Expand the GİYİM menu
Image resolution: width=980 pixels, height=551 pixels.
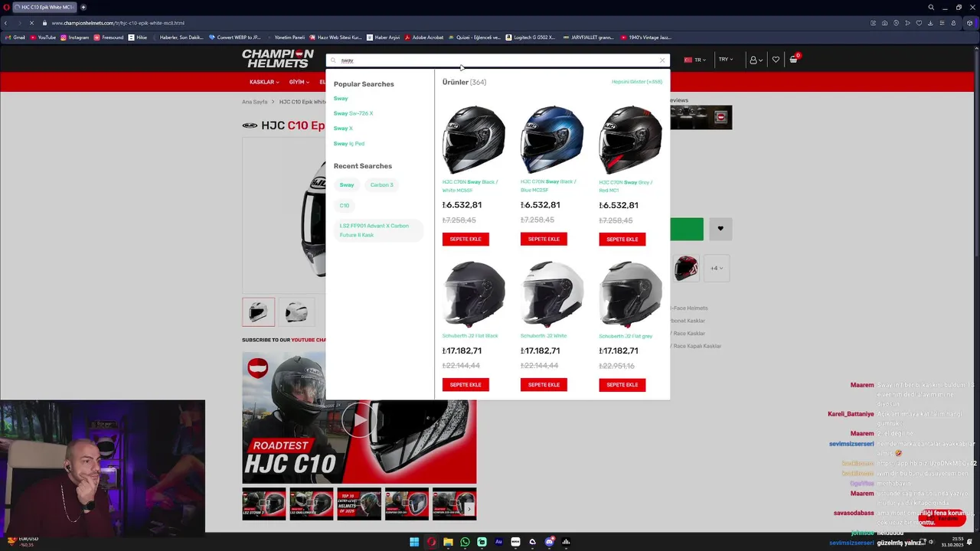299,82
